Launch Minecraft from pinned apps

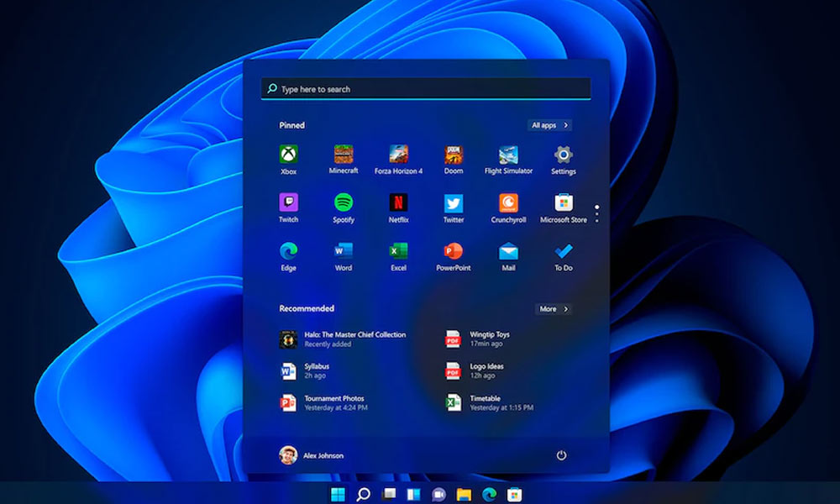(x=344, y=159)
